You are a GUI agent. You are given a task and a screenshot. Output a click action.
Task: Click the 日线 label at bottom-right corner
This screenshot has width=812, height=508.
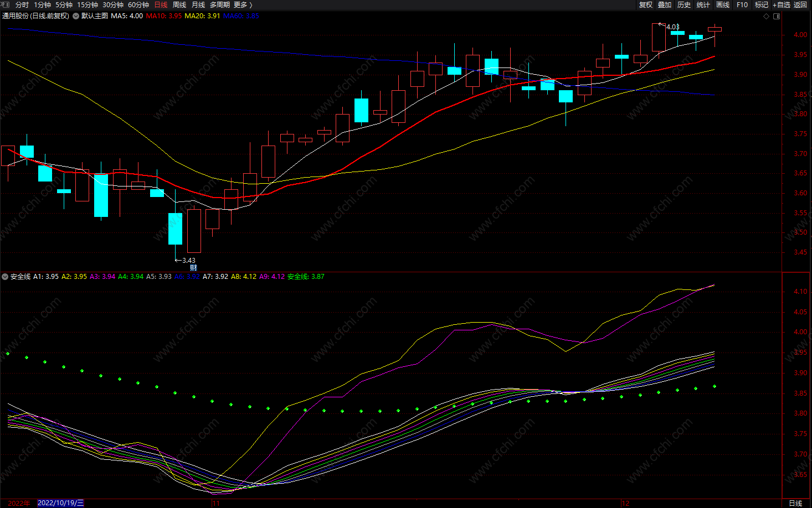click(x=795, y=503)
